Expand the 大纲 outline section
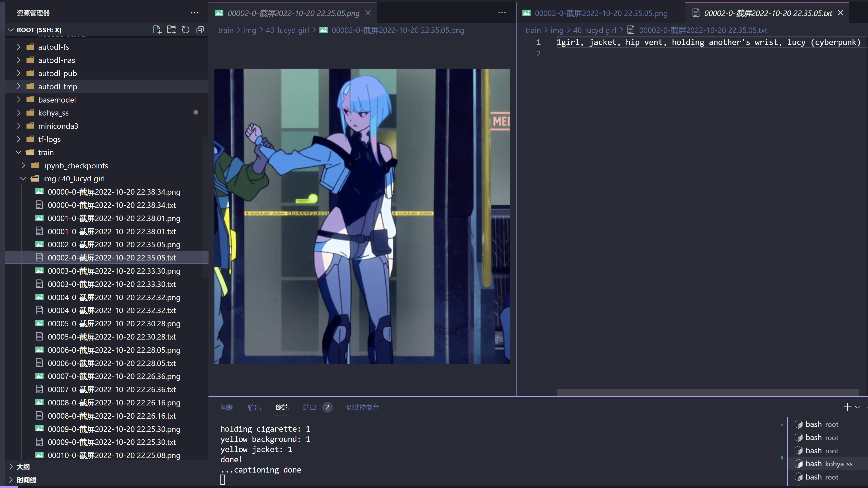This screenshot has width=868, height=488. (23, 467)
